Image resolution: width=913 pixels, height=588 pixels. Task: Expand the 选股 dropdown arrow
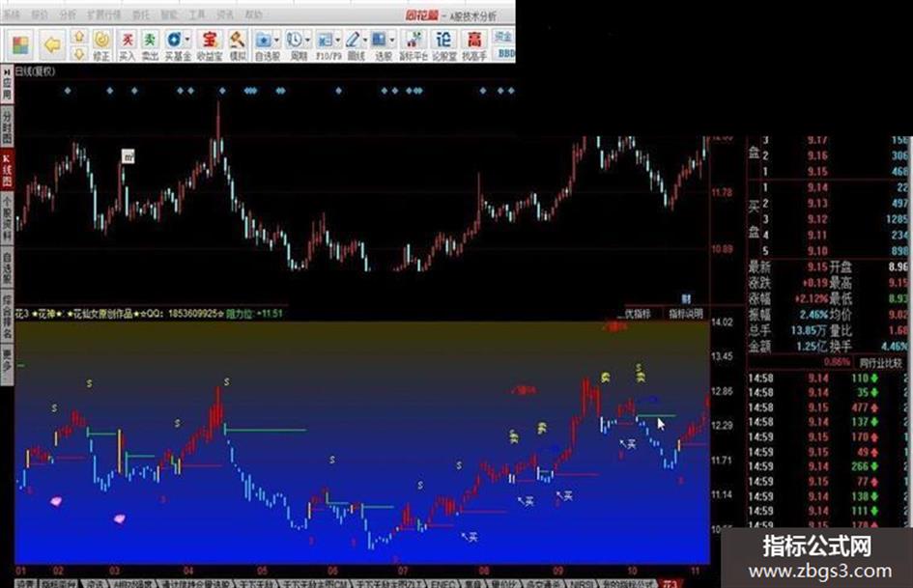(393, 40)
